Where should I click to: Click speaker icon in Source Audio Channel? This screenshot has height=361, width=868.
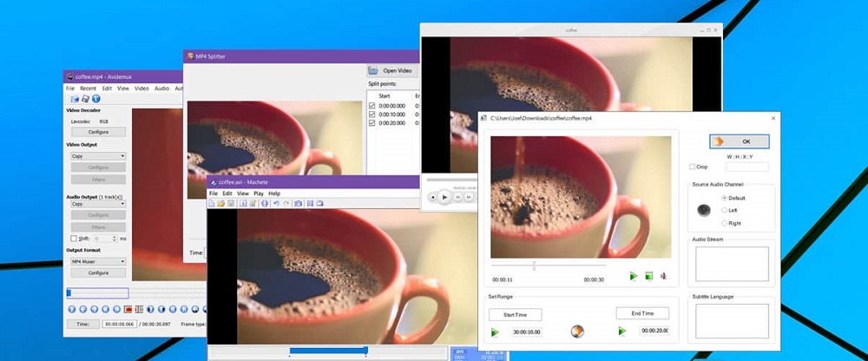pos(704,210)
